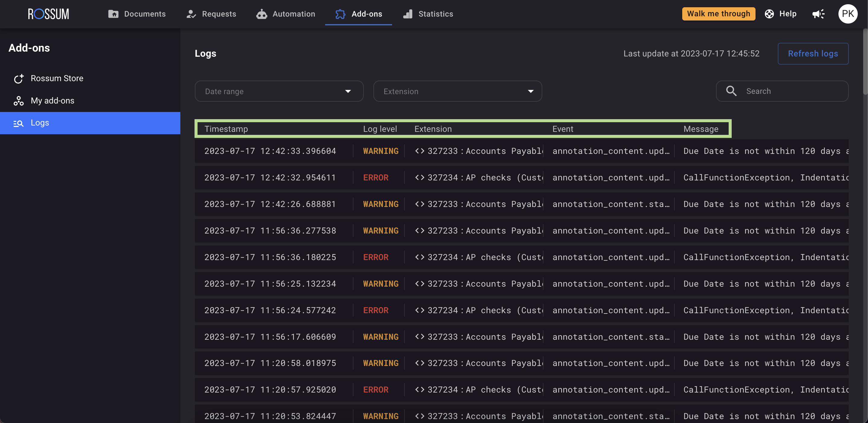Click the Rossum Store sidebar icon
Viewport: 868px width, 423px height.
(18, 78)
